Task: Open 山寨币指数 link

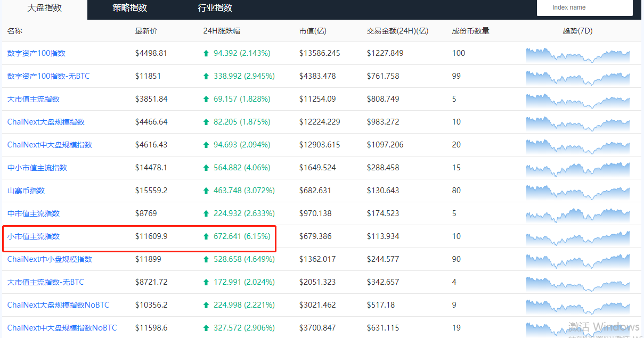Action: 26,191
